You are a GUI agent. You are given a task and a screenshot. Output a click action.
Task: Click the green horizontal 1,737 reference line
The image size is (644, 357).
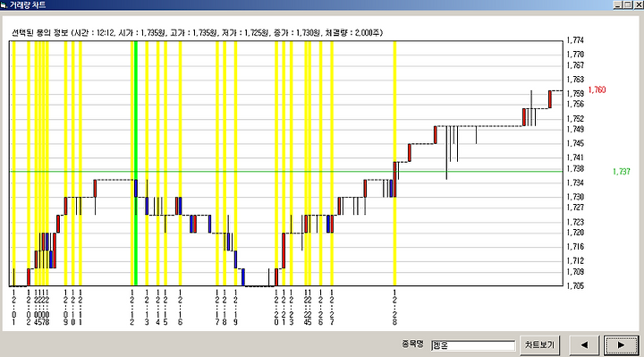tap(286, 171)
